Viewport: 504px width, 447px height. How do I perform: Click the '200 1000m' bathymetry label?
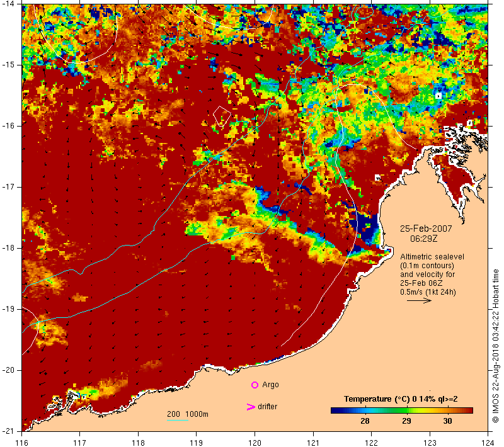click(x=188, y=414)
